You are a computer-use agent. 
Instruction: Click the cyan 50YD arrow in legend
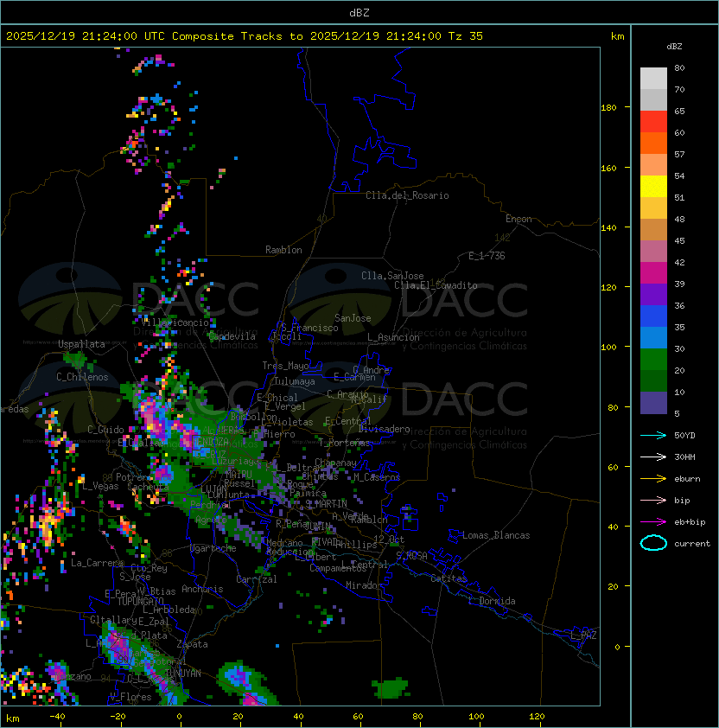click(653, 435)
